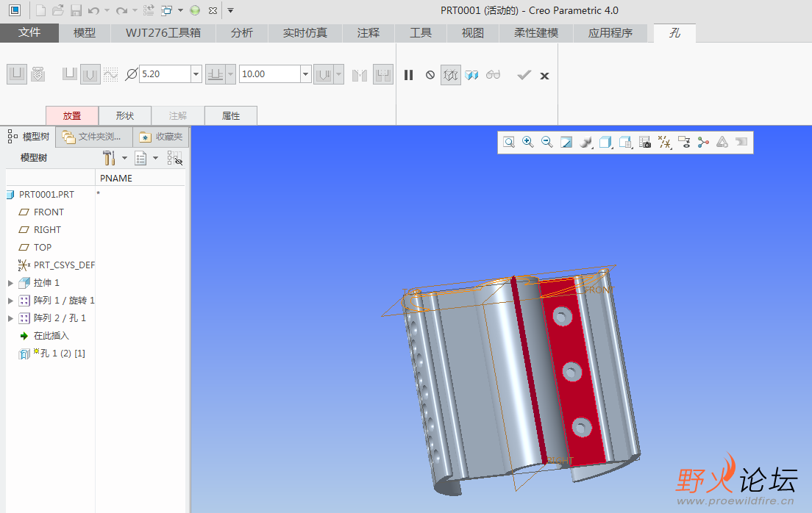Click the Windows switcher icon
This screenshot has width=812, height=513.
[166, 10]
